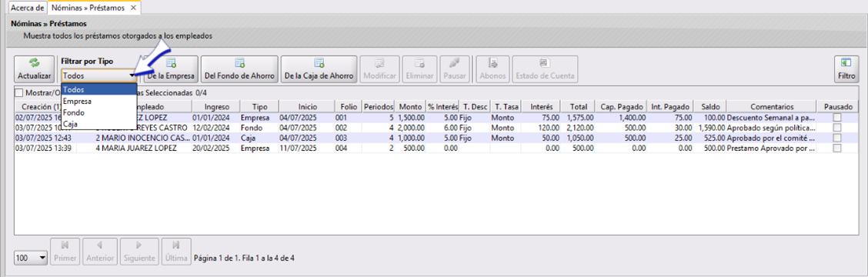Open Estado de Cuenta report
The height and width of the screenshot is (277, 868).
click(x=545, y=69)
